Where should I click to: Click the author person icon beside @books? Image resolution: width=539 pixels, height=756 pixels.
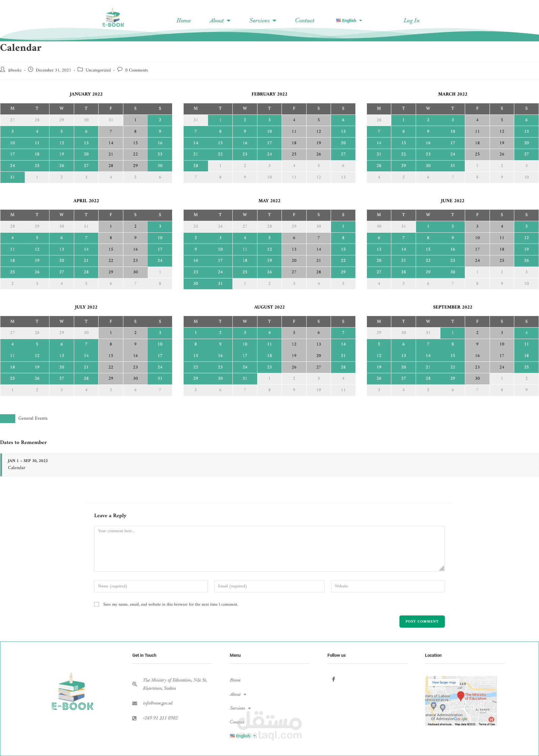3,69
